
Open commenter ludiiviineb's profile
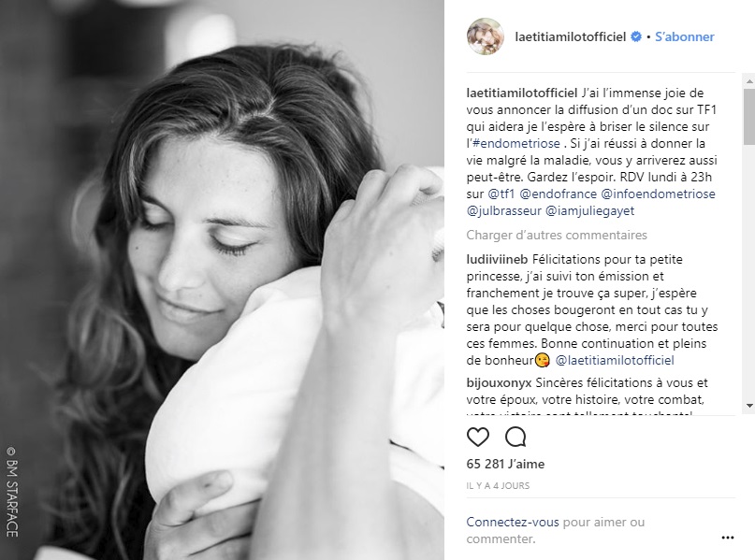[x=497, y=259]
